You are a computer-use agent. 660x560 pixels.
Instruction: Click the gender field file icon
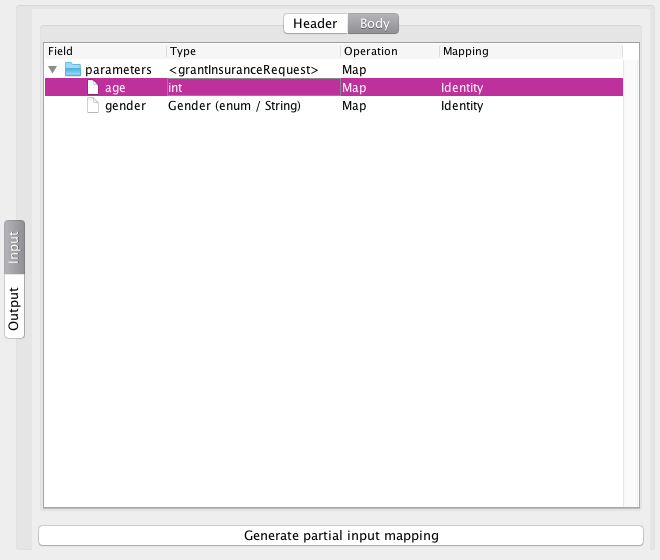click(93, 106)
